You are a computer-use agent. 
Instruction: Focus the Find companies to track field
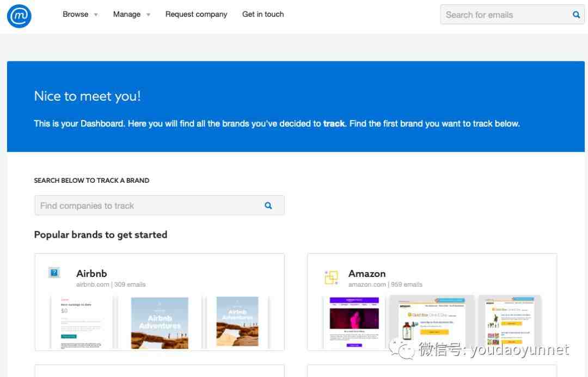[x=160, y=205]
